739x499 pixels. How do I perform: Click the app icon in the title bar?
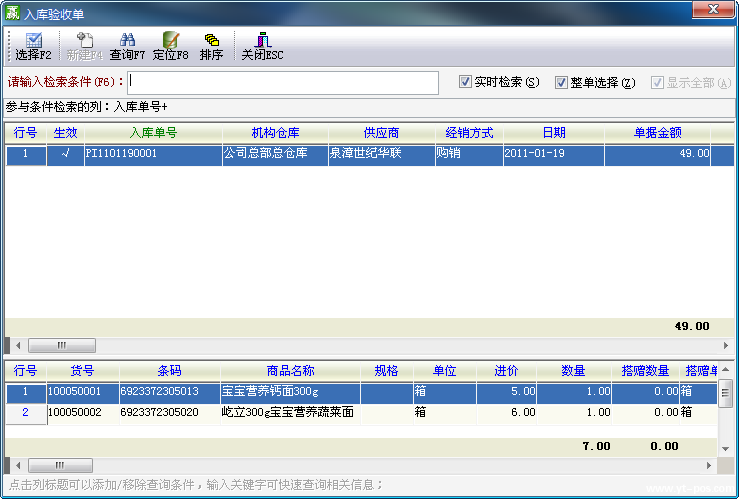pyautogui.click(x=12, y=13)
